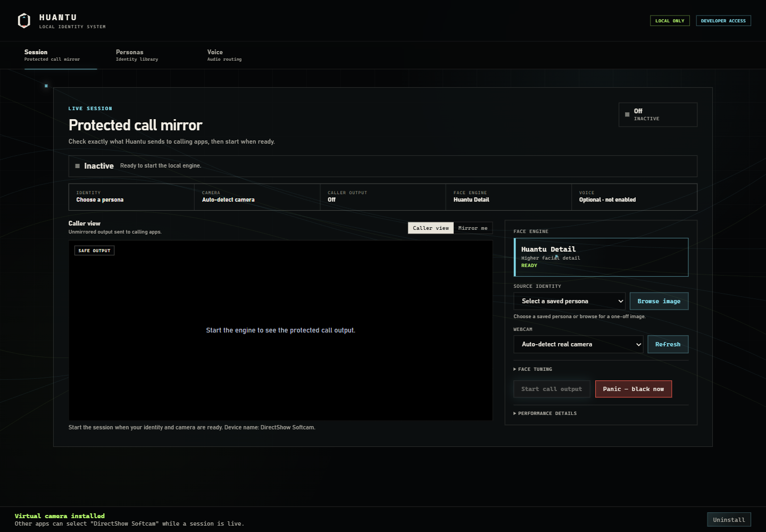Click the Face Engine Huantu Detail summary cell
766x532 pixels.
pyautogui.click(x=509, y=197)
